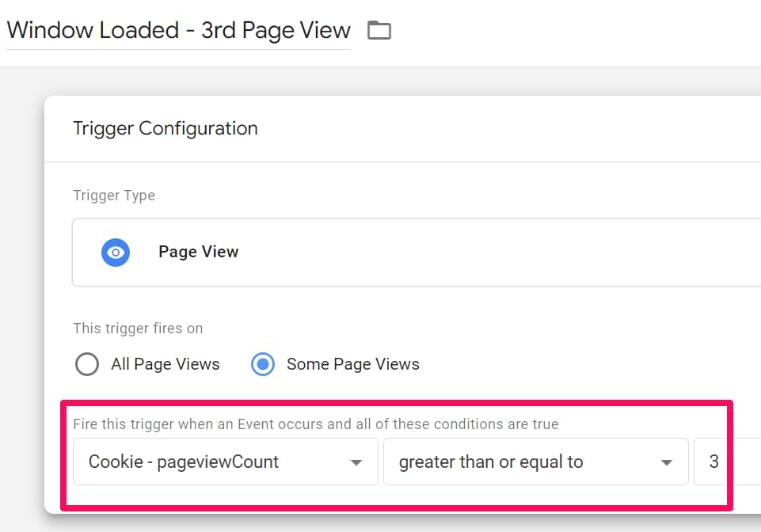Click the "Trigger Type" label
The image size is (761, 532).
click(x=114, y=196)
